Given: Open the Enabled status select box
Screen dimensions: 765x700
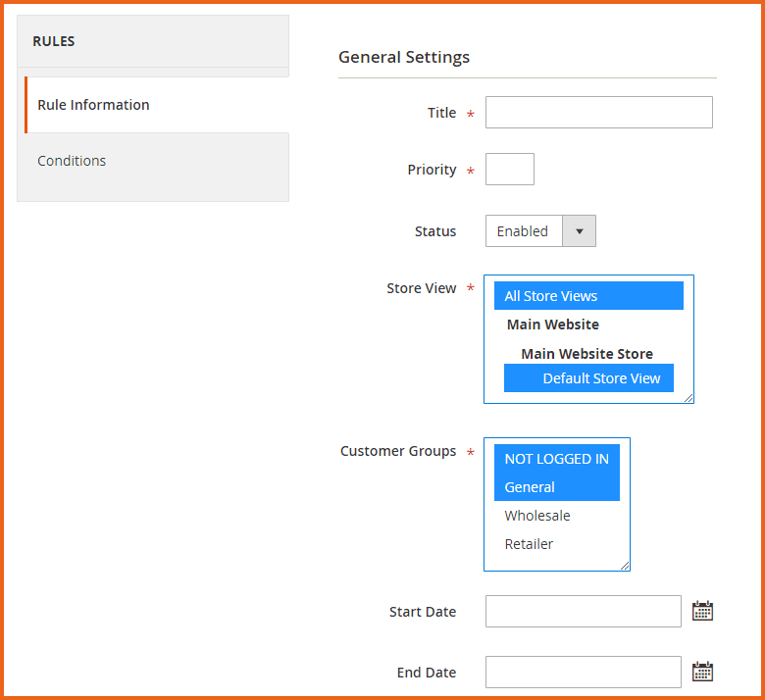Looking at the screenshot, I should click(524, 231).
